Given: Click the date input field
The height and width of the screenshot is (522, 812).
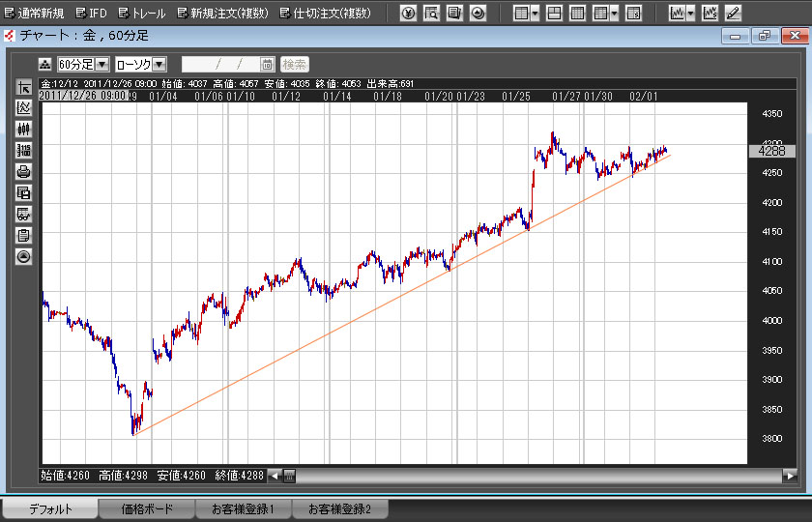Looking at the screenshot, I should [219, 65].
